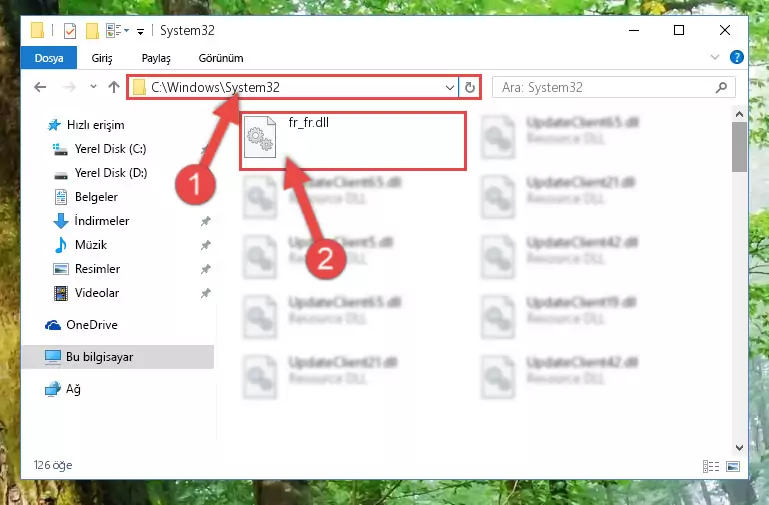Open Yerel Disk (D:) in sidebar

tap(110, 173)
